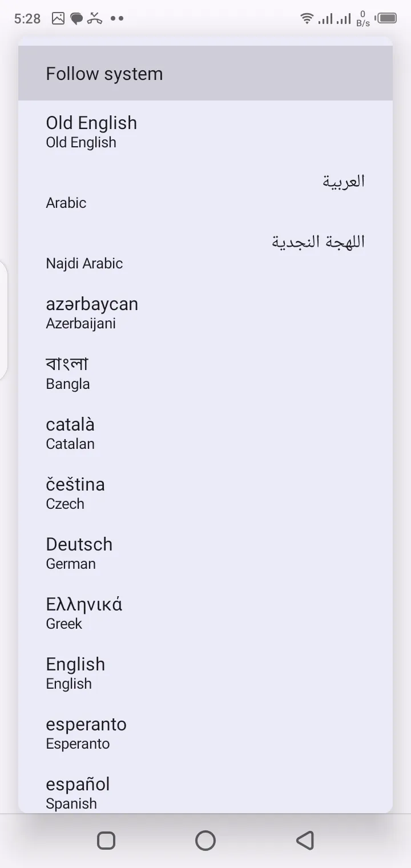Viewport: 411px width, 868px height.
Task: Select Arabic from the language list
Action: click(x=205, y=192)
